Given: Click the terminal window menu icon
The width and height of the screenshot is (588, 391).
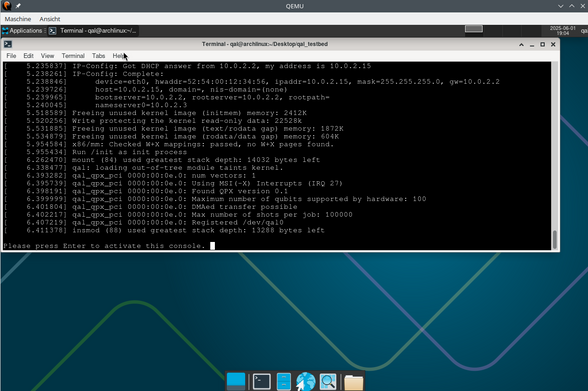Looking at the screenshot, I should [x=8, y=44].
